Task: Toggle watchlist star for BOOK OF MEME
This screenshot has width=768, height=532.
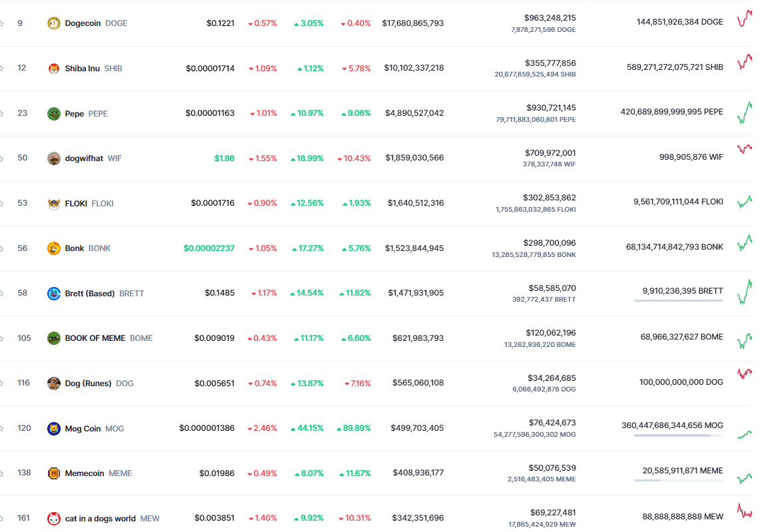Action: [x=1, y=338]
